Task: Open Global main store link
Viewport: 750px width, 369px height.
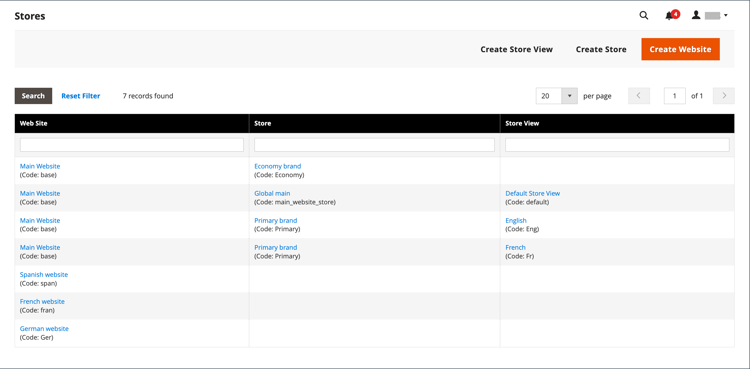Action: coord(272,193)
